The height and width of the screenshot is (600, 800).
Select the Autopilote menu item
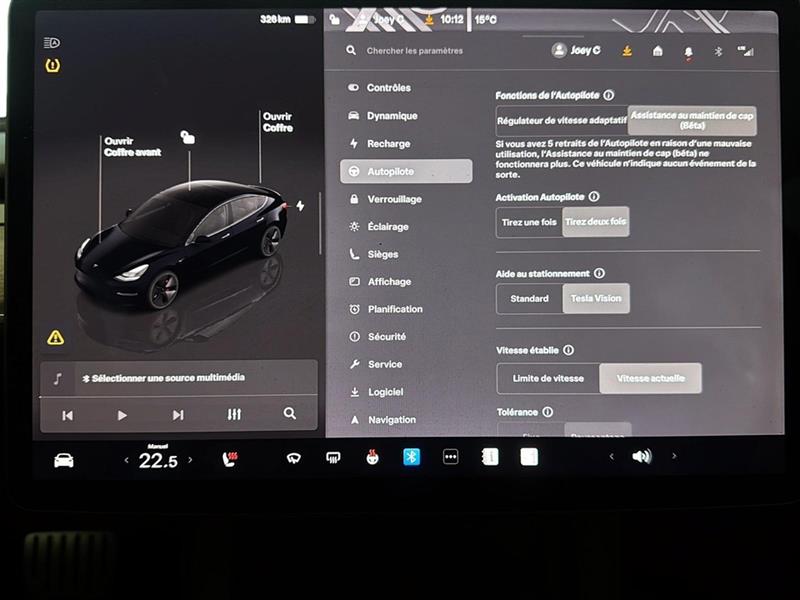coord(406,171)
